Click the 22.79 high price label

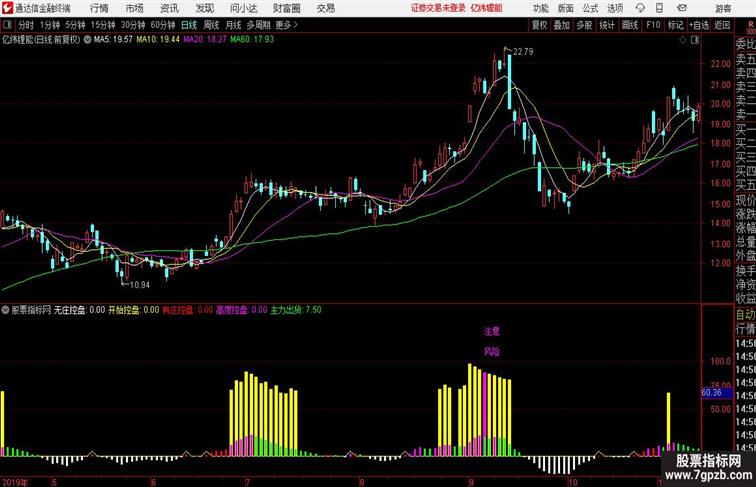pos(523,52)
